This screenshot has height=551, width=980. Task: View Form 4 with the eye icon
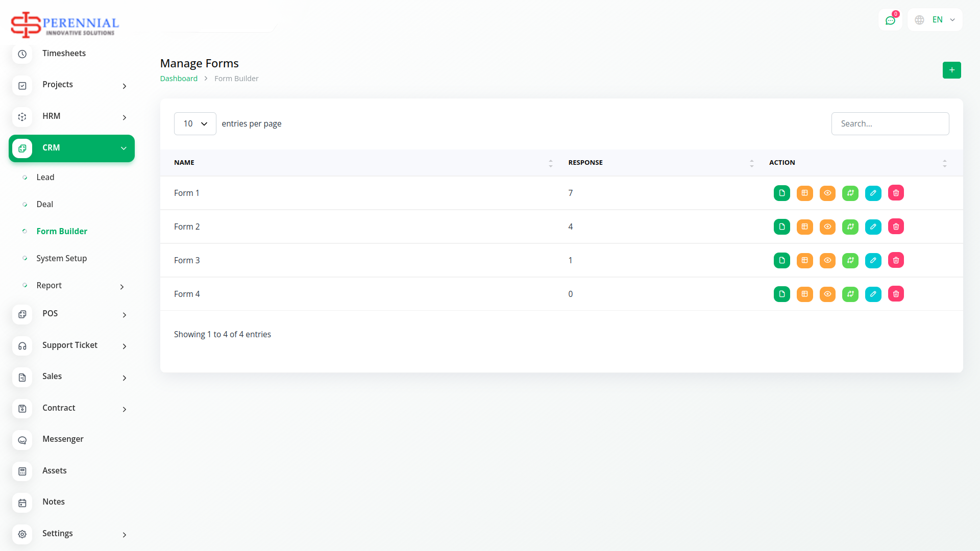point(827,294)
